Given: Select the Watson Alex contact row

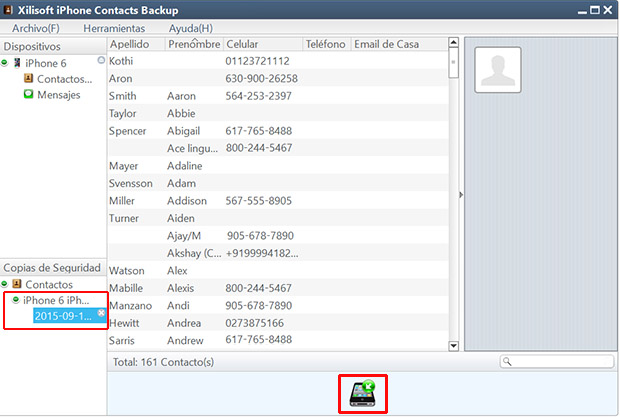Looking at the screenshot, I should click(x=278, y=271).
